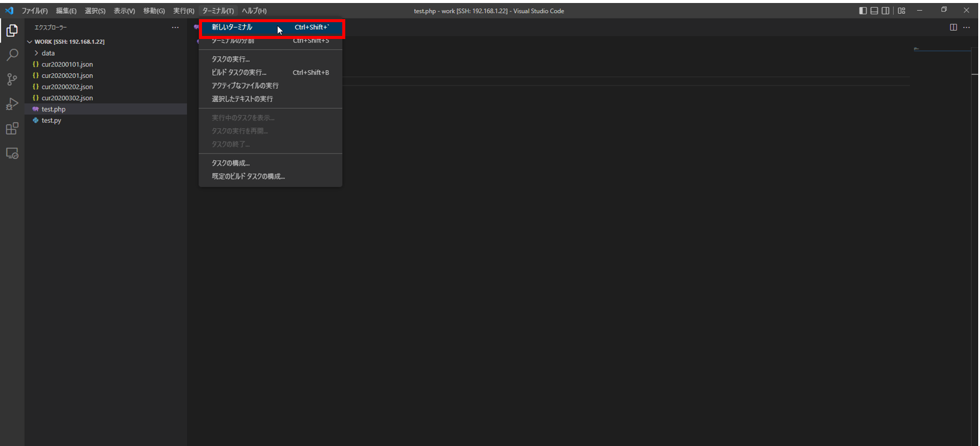Image resolution: width=980 pixels, height=446 pixels.
Task: Open the Extensions view icon
Action: [x=12, y=129]
